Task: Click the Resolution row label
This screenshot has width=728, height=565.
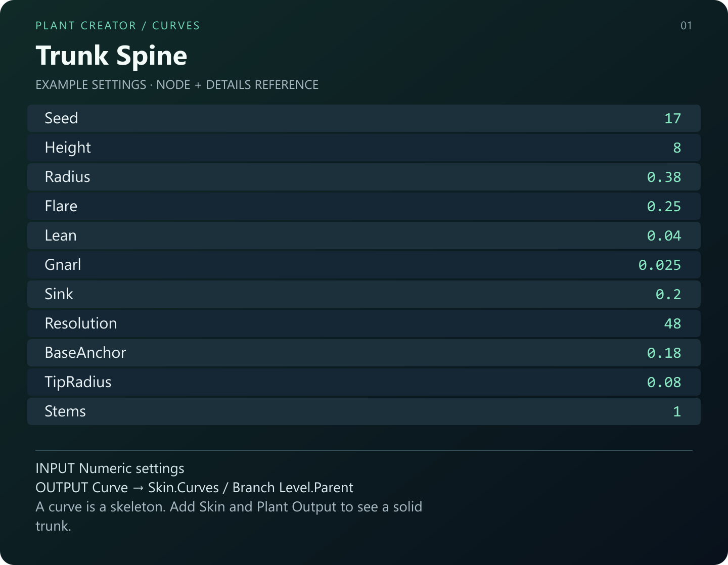Action: (x=81, y=323)
